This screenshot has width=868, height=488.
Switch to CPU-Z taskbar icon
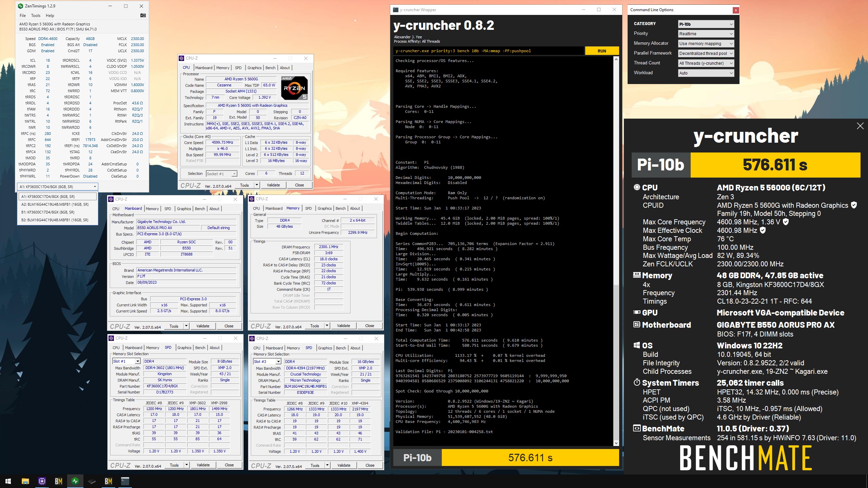[x=42, y=481]
